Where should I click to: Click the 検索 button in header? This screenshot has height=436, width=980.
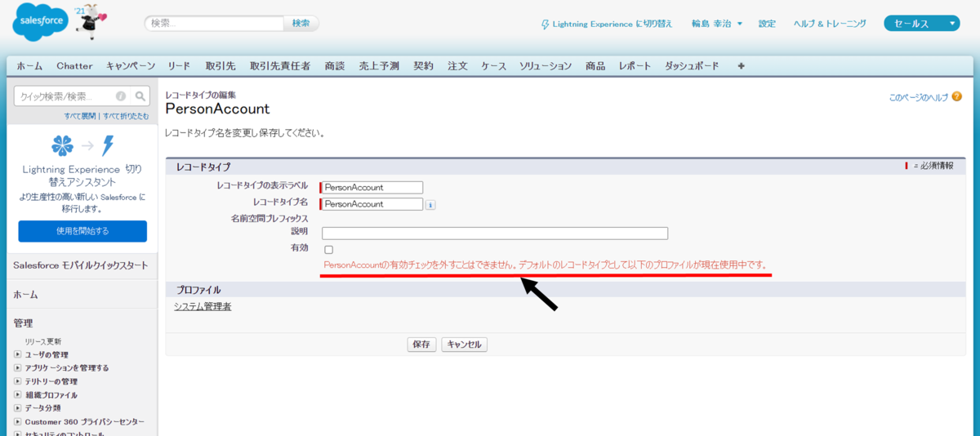301,24
